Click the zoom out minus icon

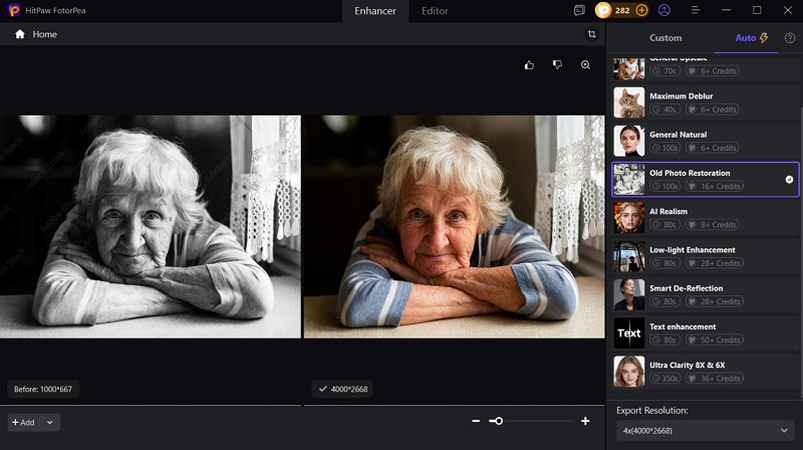tap(476, 421)
